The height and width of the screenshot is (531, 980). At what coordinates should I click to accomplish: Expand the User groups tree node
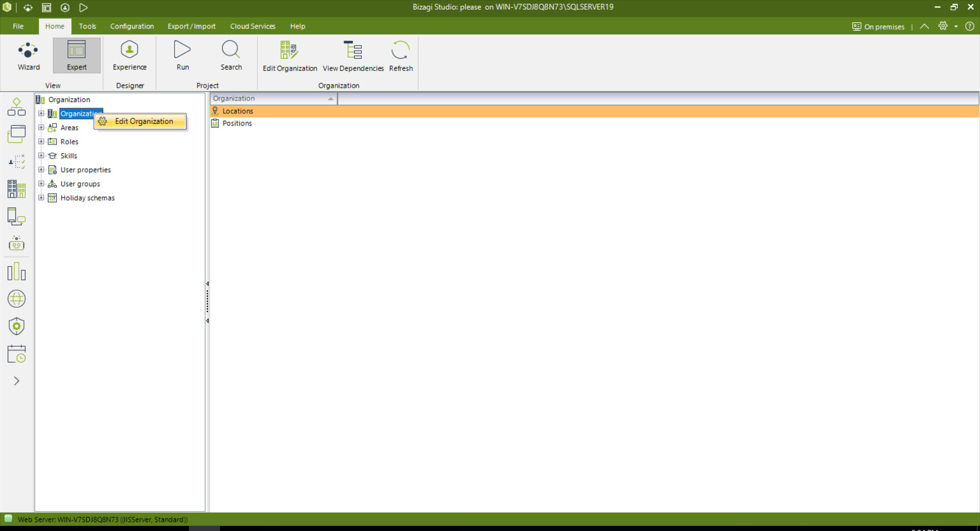tap(41, 184)
